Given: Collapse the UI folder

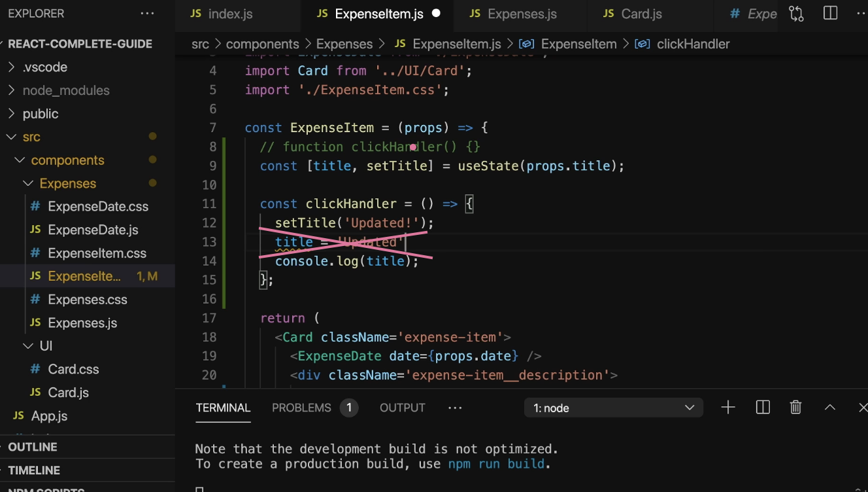Looking at the screenshot, I should coord(28,345).
